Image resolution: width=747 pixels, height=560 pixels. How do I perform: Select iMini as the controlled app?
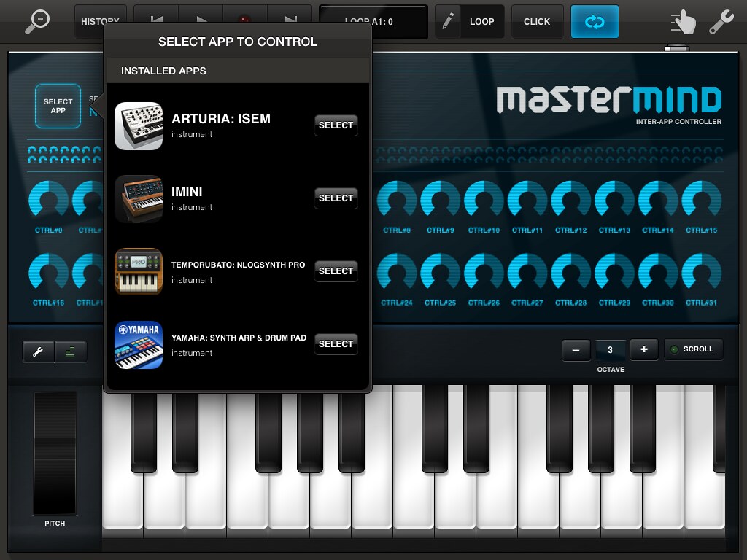[336, 198]
